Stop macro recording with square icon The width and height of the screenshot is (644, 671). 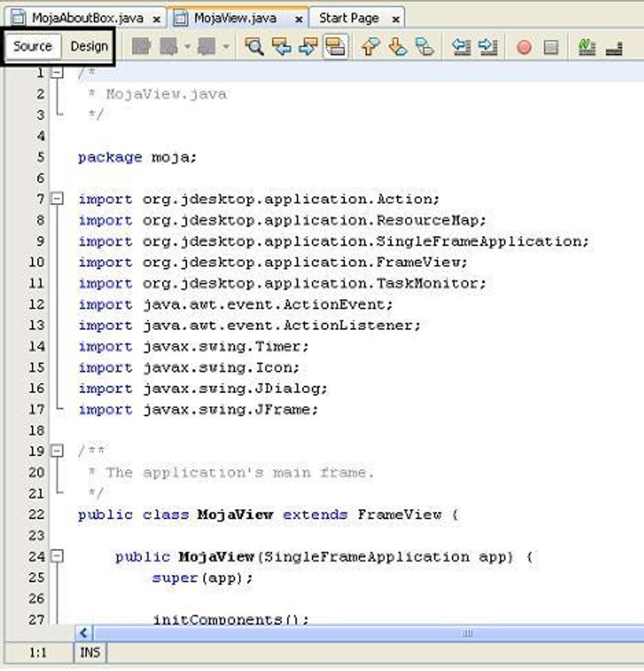coord(550,47)
